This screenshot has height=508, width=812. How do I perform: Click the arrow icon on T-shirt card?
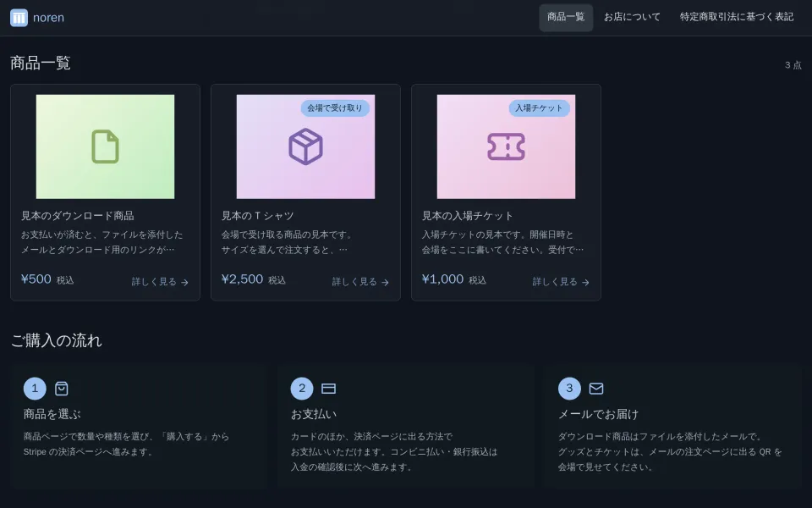pyautogui.click(x=386, y=283)
